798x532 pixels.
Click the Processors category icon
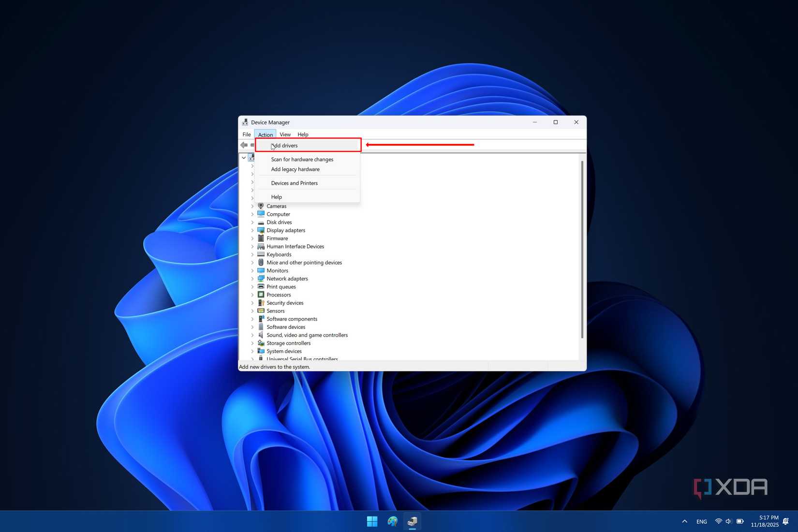(261, 295)
